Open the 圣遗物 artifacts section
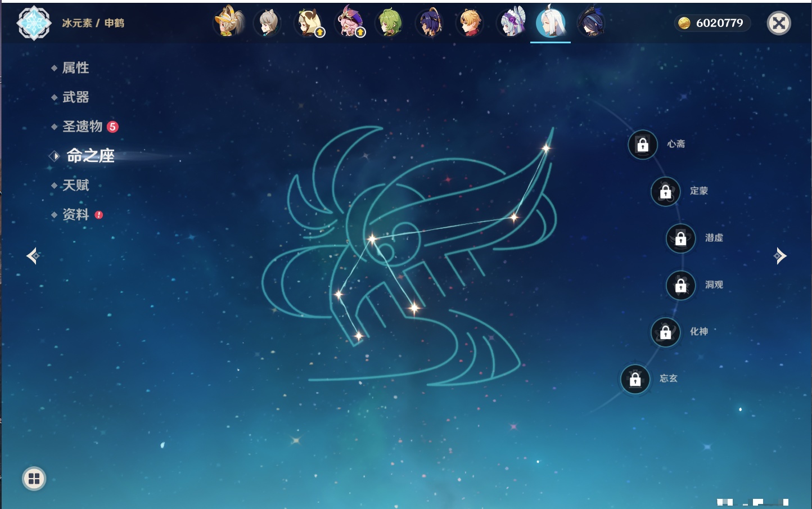Viewport: 812px width, 509px height. tap(82, 127)
